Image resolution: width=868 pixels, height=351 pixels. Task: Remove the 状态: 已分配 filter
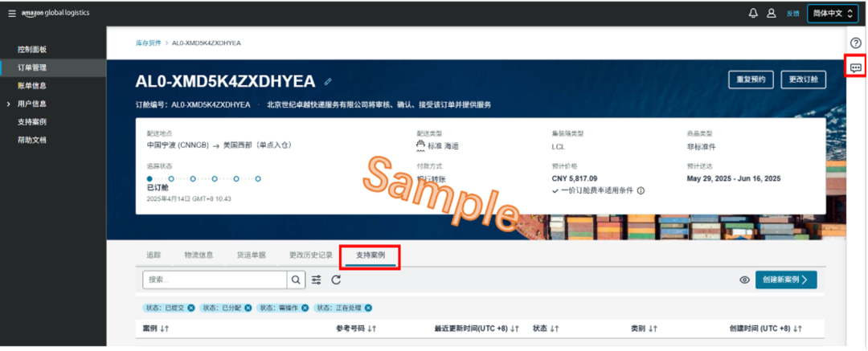[248, 308]
